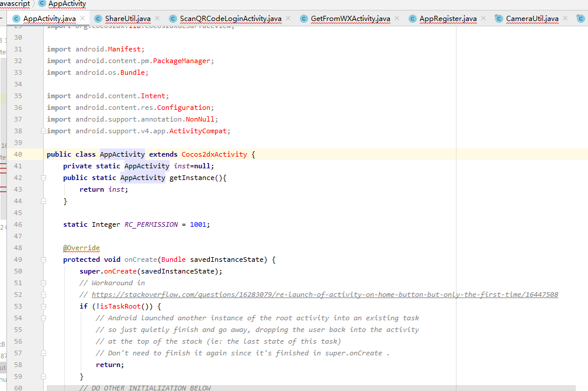This screenshot has height=391, width=588.
Task: Collapse getInstance method fold at line 42
Action: 43,178
